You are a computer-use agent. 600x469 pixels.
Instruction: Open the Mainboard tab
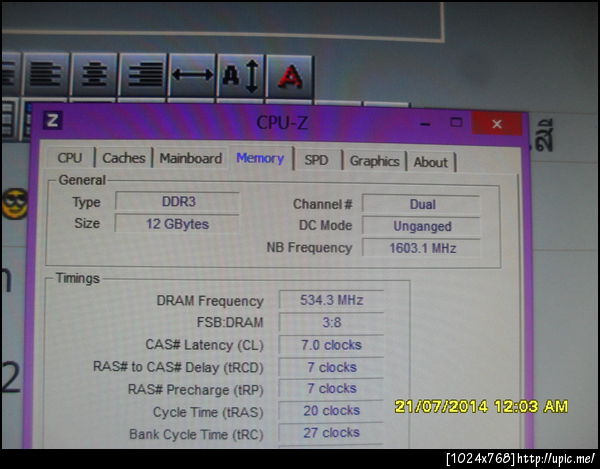click(x=191, y=158)
